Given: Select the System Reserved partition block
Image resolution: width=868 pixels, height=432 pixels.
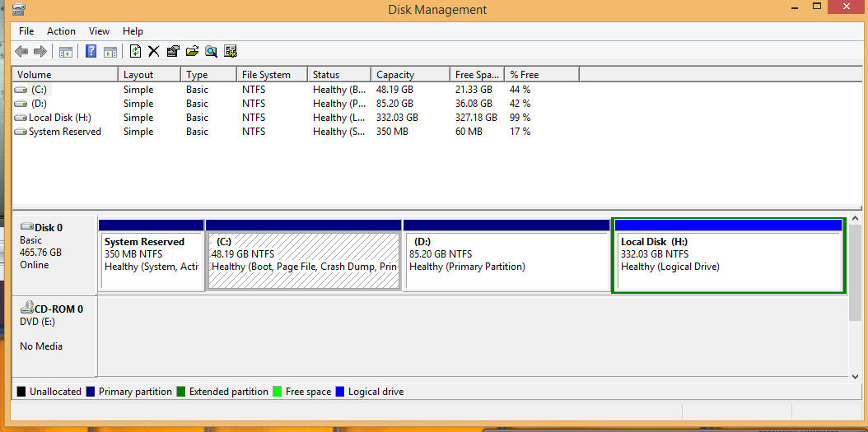Looking at the screenshot, I should click(152, 255).
